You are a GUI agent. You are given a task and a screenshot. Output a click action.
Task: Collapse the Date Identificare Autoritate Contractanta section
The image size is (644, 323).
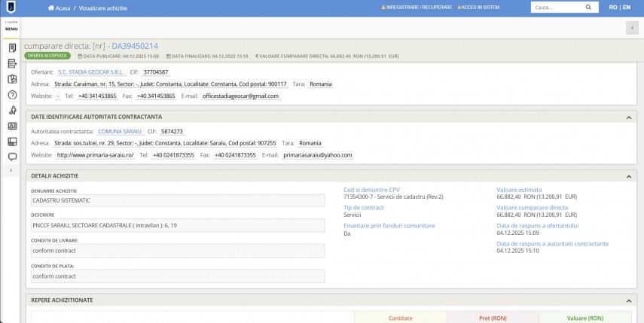coord(629,117)
